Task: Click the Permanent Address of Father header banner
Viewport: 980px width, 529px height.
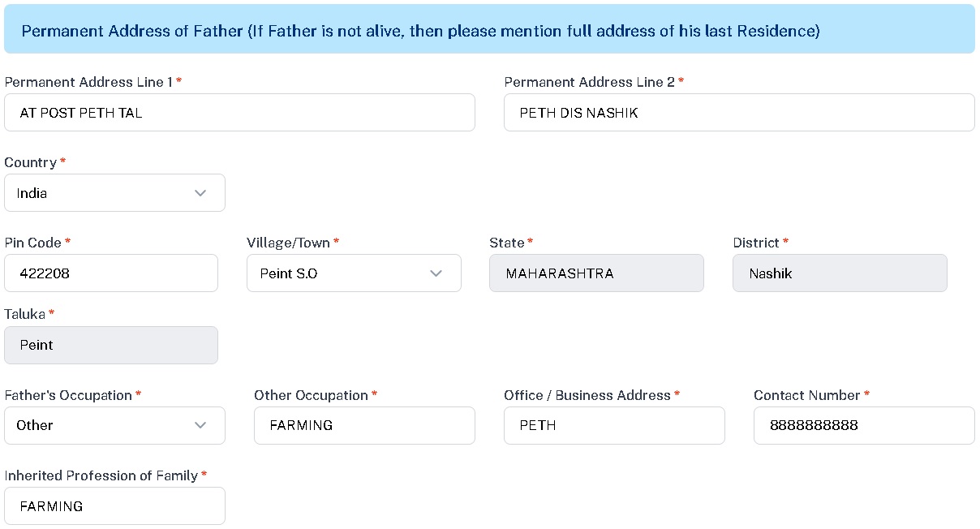Action: (489, 31)
